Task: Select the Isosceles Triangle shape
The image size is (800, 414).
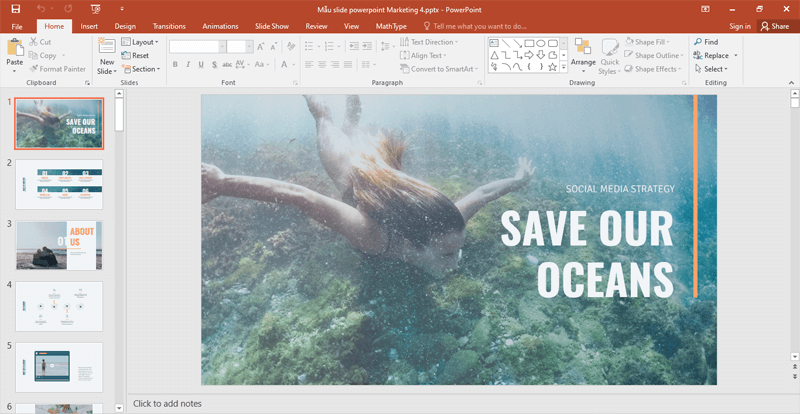Action: 494,55
